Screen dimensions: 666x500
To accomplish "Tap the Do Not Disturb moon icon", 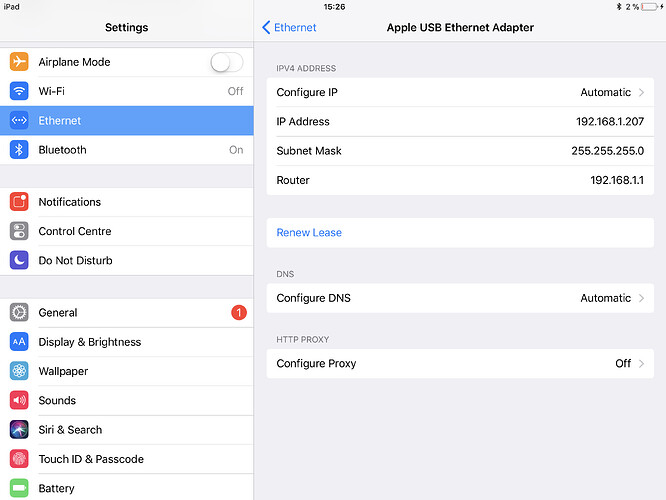I will pos(19,260).
